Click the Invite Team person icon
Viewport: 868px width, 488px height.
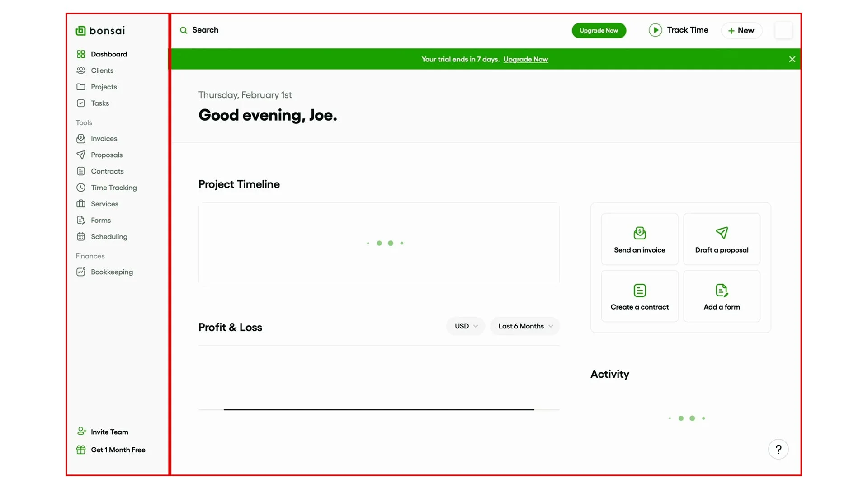click(x=81, y=432)
